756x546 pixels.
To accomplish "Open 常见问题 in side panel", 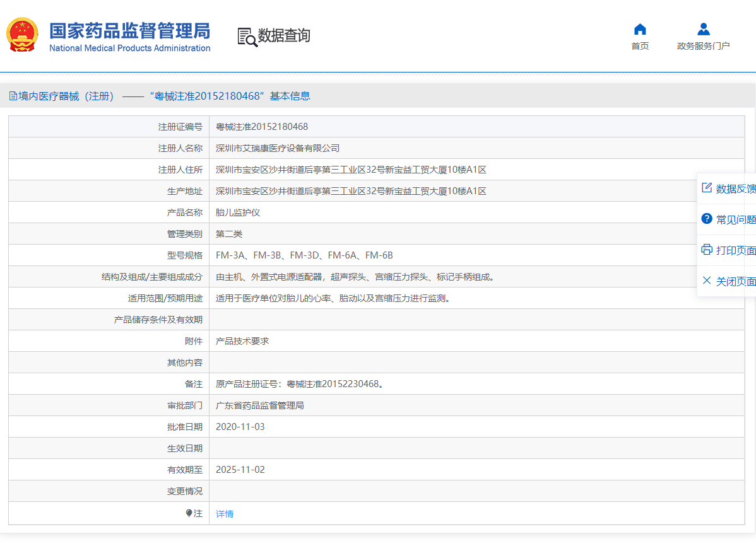I will [x=736, y=219].
